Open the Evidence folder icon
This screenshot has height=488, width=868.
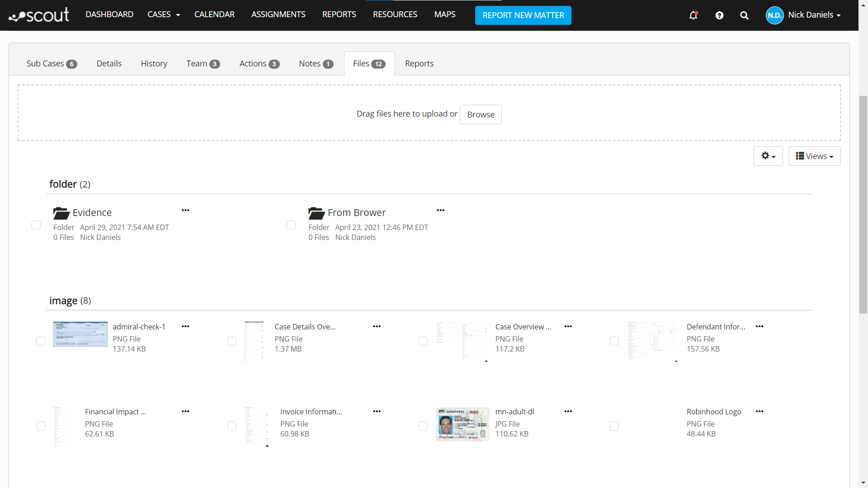click(x=62, y=212)
